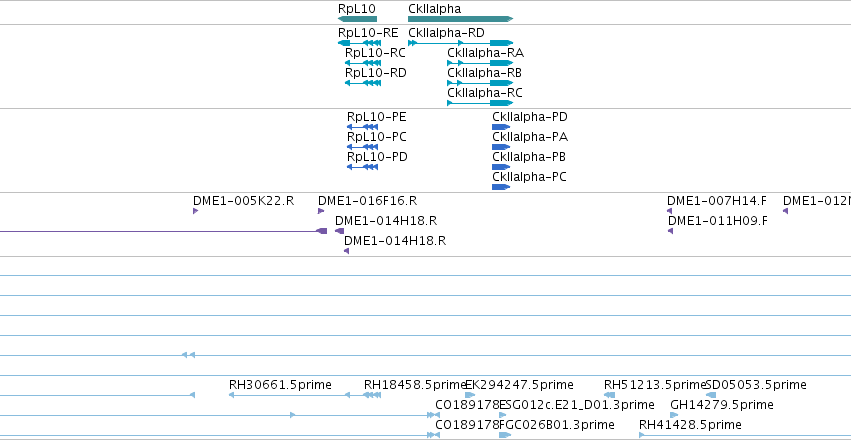Open the RH18458.5prime EST
Image resolution: width=851 pixels, height=440 pixels.
(372, 395)
